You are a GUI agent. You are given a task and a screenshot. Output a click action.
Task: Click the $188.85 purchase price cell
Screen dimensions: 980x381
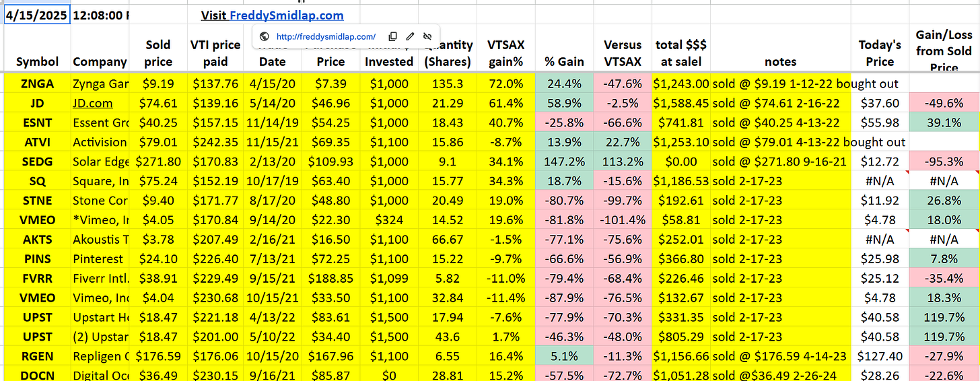coord(331,278)
